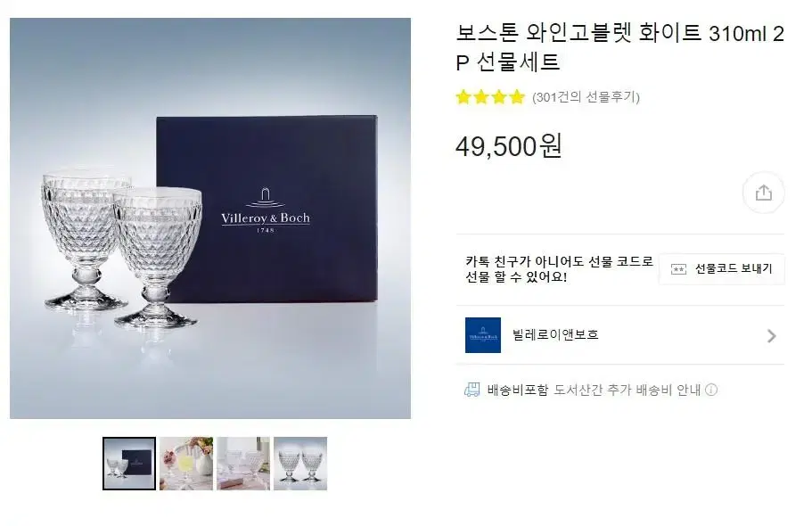Click the main product image
Screen dimensions: 812x526
210,218
